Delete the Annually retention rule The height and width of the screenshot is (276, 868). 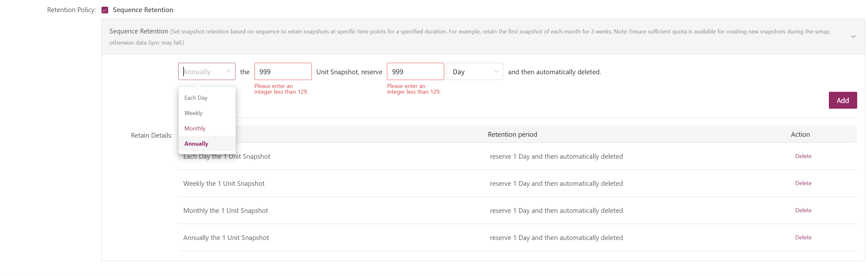click(803, 237)
